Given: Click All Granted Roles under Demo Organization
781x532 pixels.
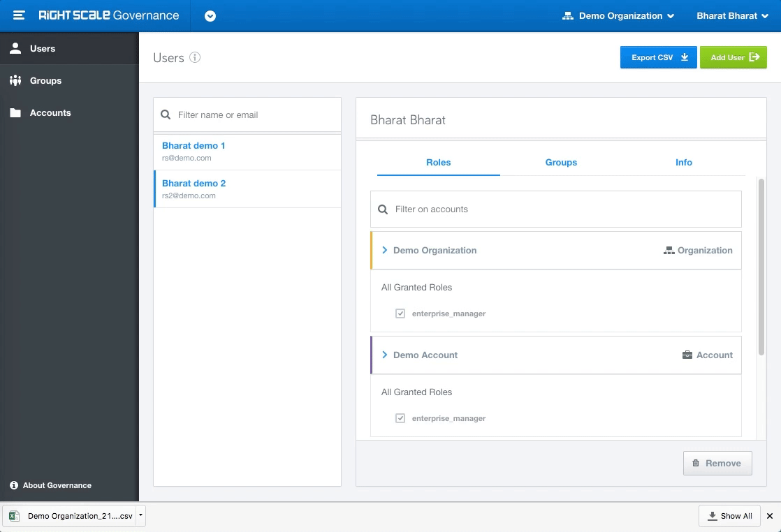Looking at the screenshot, I should click(416, 288).
